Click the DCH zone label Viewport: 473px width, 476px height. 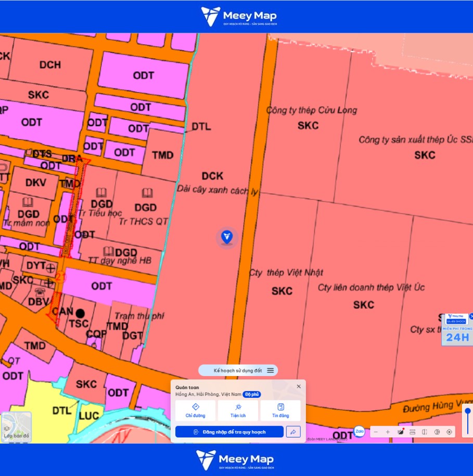click(50, 65)
